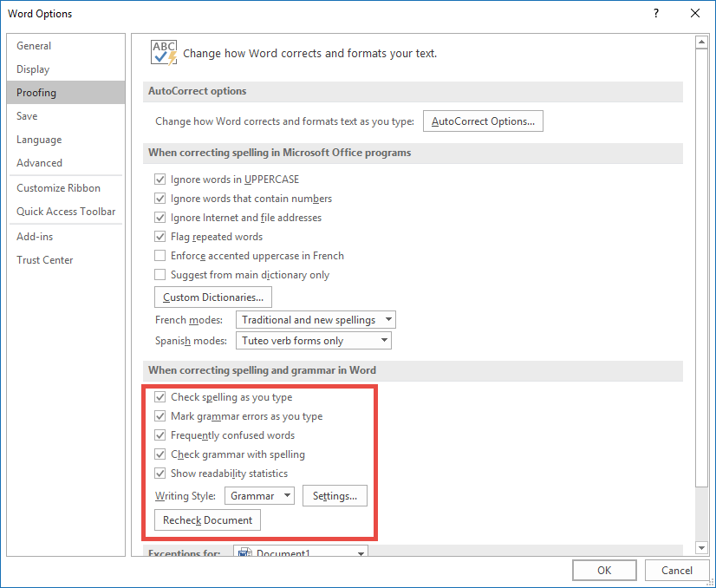Open Quick Access Toolbar category
This screenshot has height=588, width=716.
coord(66,211)
